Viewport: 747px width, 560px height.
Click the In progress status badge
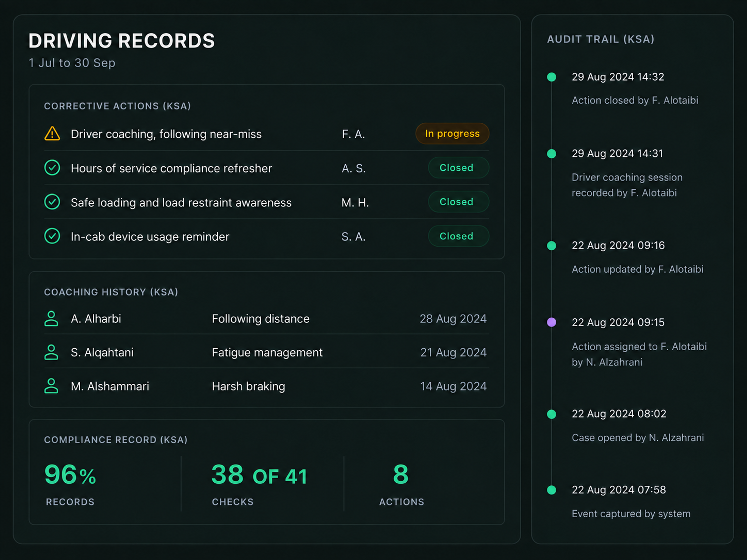pos(452,134)
